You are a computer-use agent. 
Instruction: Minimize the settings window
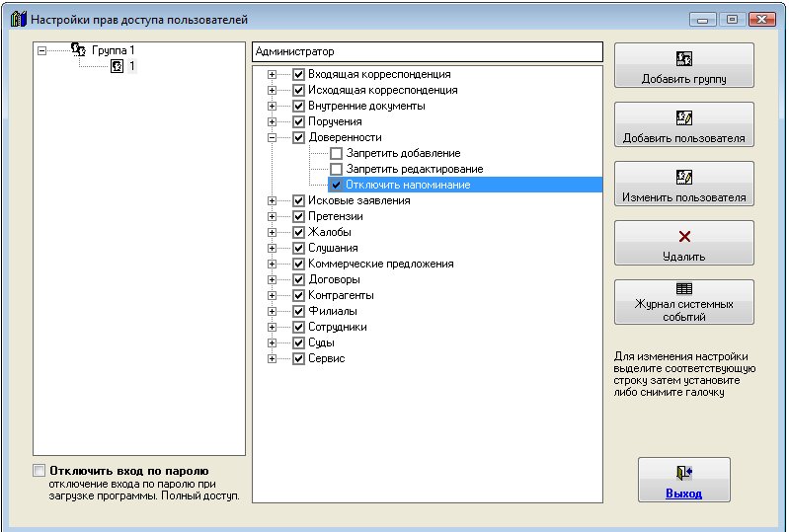[x=703, y=20]
